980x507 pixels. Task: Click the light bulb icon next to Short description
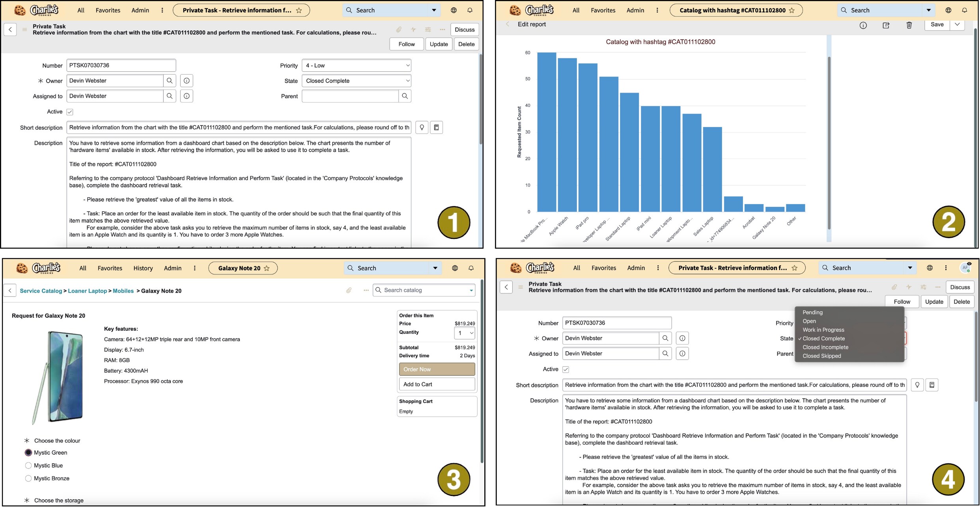click(x=421, y=127)
